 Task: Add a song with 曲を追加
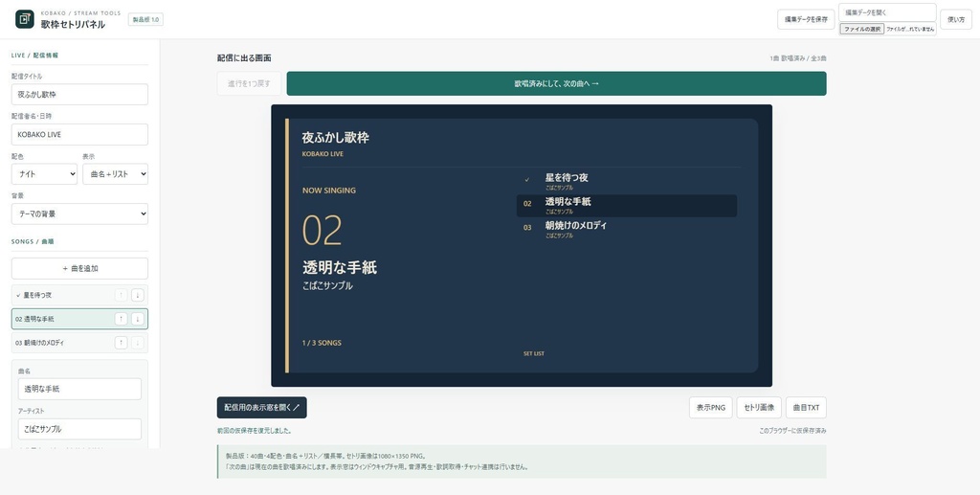coord(79,268)
